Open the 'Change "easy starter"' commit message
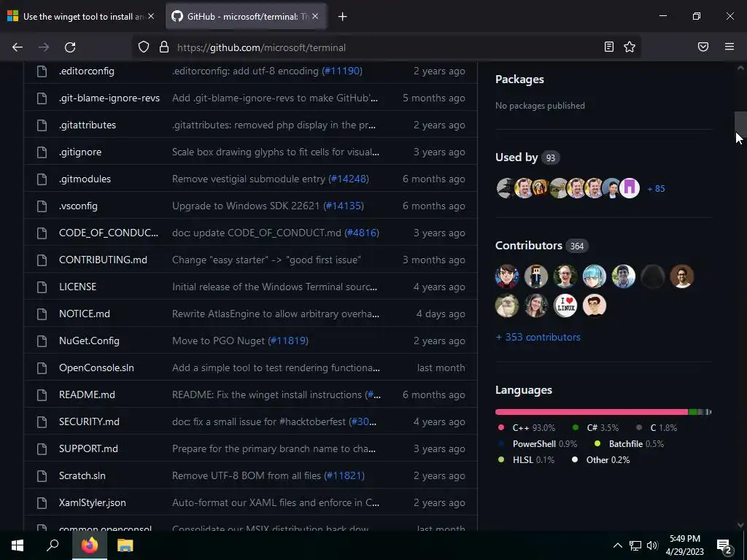Screen dimensions: 747x560 (x=266, y=260)
